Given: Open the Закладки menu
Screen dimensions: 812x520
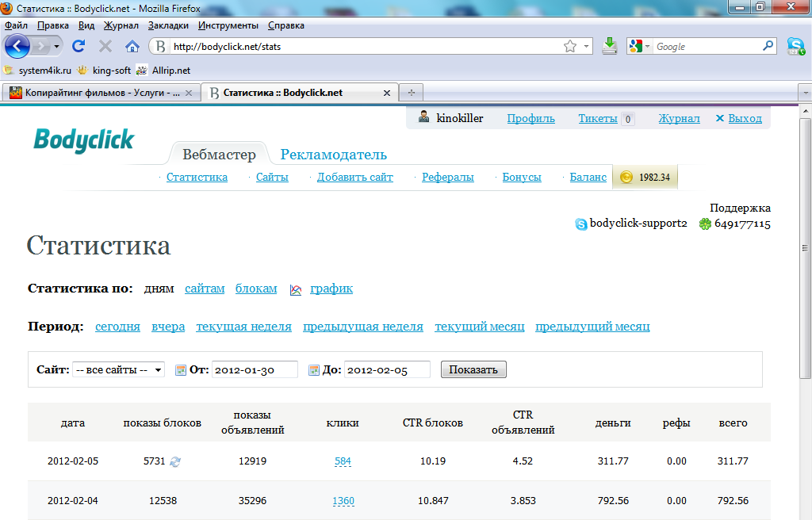Looking at the screenshot, I should pyautogui.click(x=168, y=25).
